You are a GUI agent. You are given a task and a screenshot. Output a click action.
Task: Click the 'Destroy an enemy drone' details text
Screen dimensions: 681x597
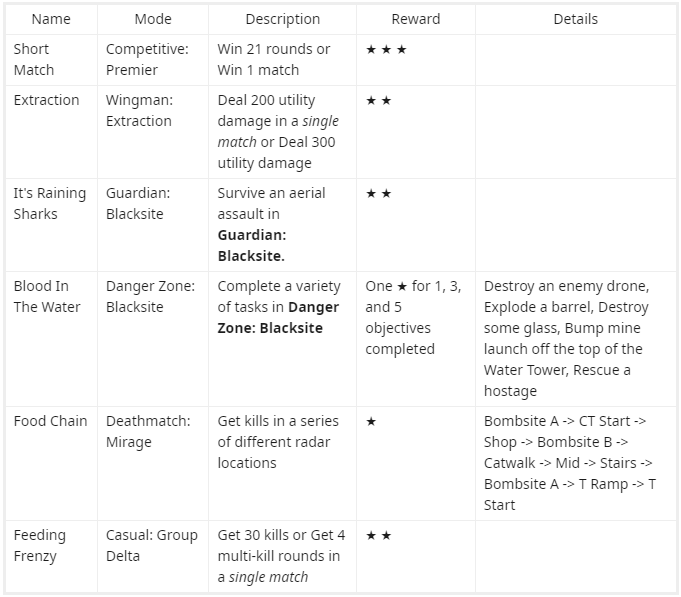566,286
